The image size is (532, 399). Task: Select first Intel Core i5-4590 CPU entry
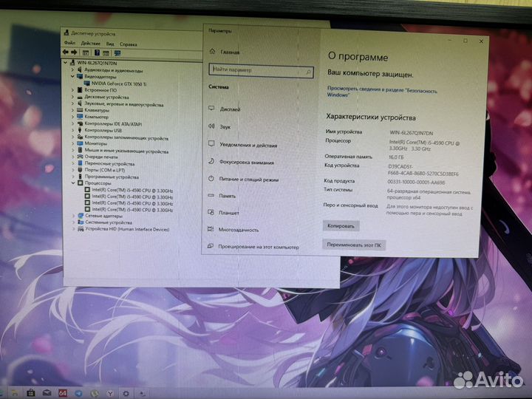coord(129,191)
